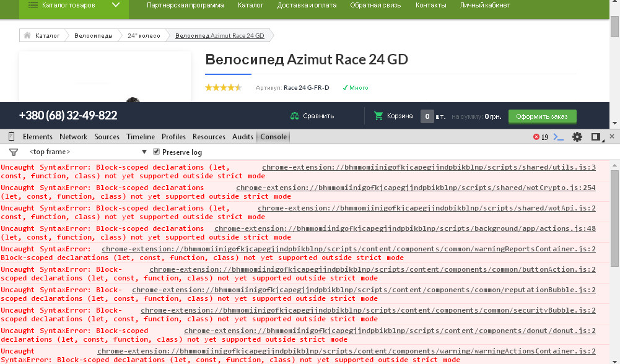Open warningActionsContainer.js:2 source link

coord(346,351)
